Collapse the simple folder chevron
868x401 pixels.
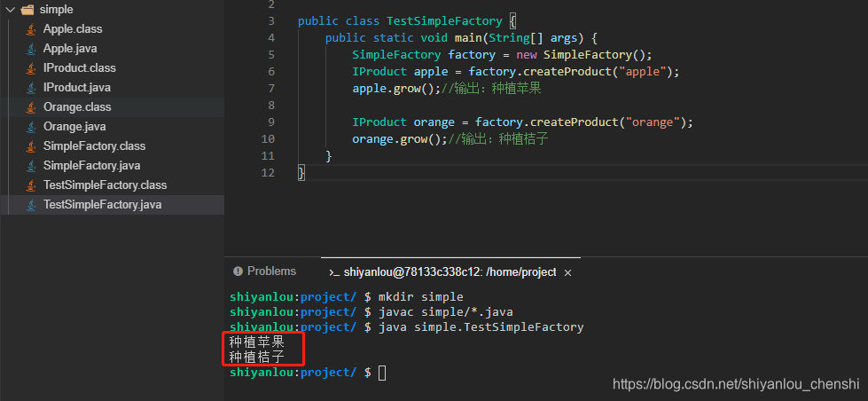[x=10, y=10]
